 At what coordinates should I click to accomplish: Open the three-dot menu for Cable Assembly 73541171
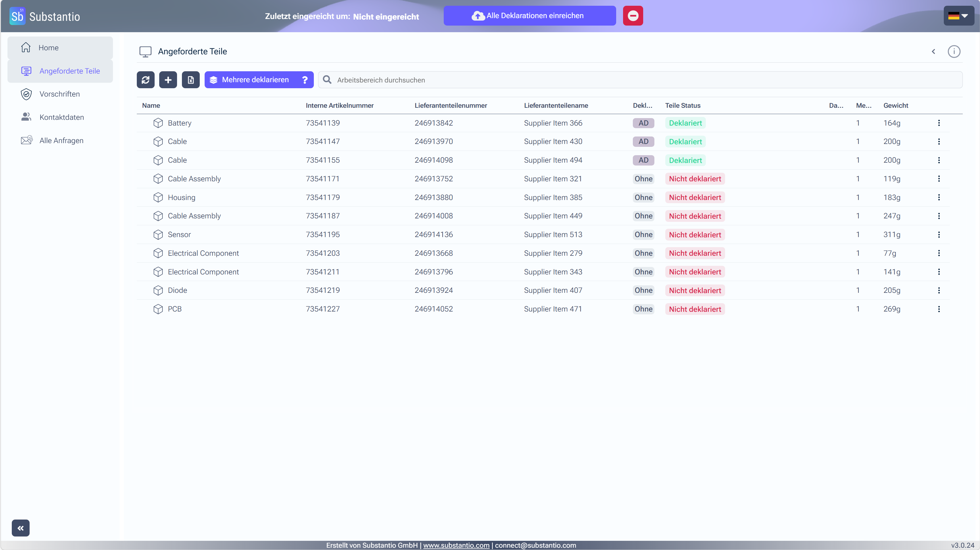click(939, 179)
